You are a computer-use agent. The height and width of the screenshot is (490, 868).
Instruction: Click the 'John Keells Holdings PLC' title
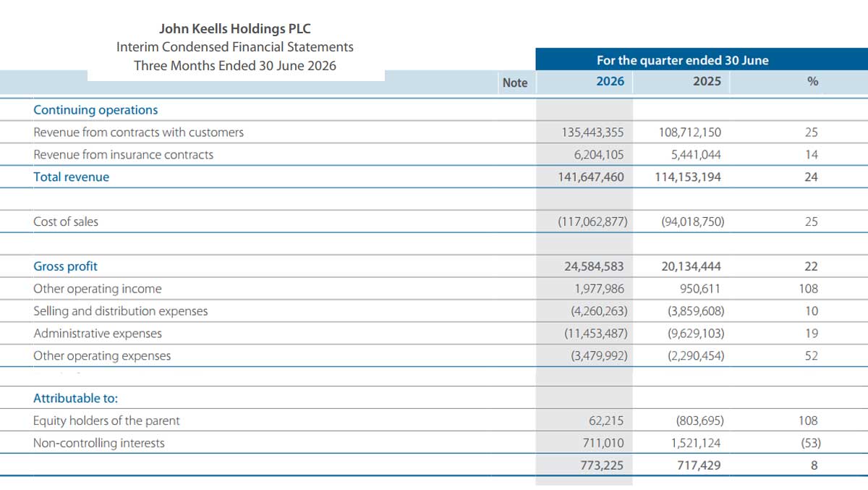coord(235,30)
